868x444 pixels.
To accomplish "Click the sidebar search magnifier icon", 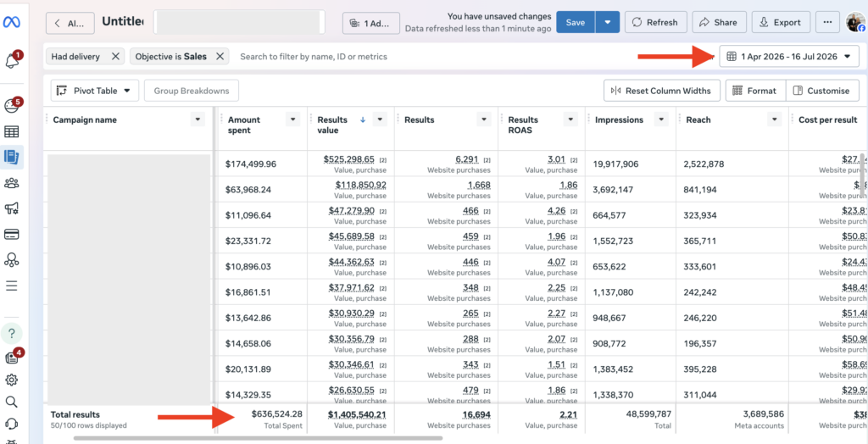I will pyautogui.click(x=12, y=402).
